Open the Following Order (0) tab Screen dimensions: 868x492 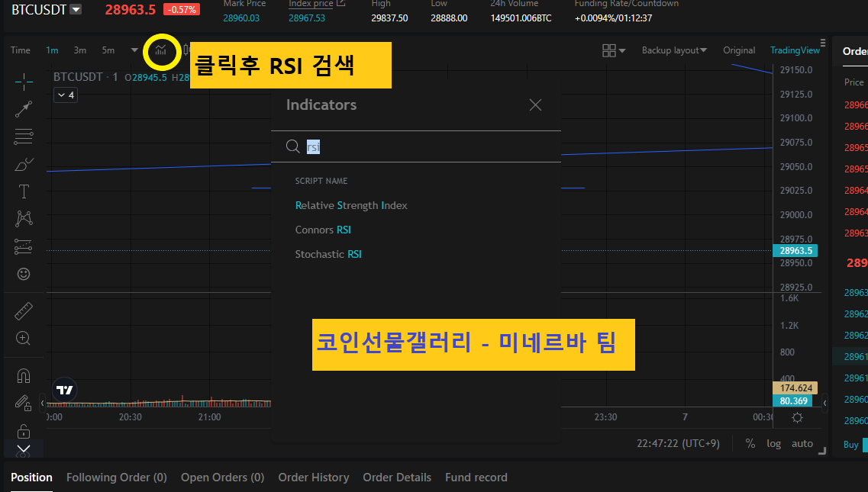117,477
